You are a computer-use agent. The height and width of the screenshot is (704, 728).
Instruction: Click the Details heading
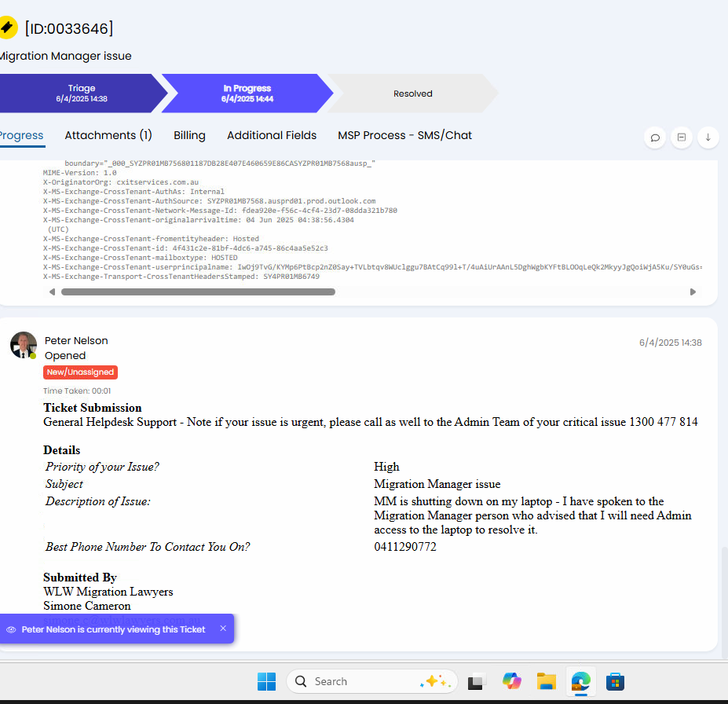coord(62,450)
